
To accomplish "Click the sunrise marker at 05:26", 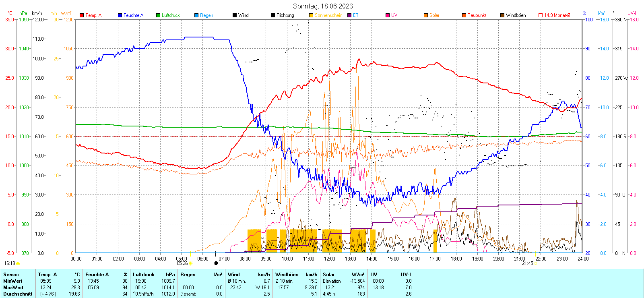I will [x=190, y=263].
